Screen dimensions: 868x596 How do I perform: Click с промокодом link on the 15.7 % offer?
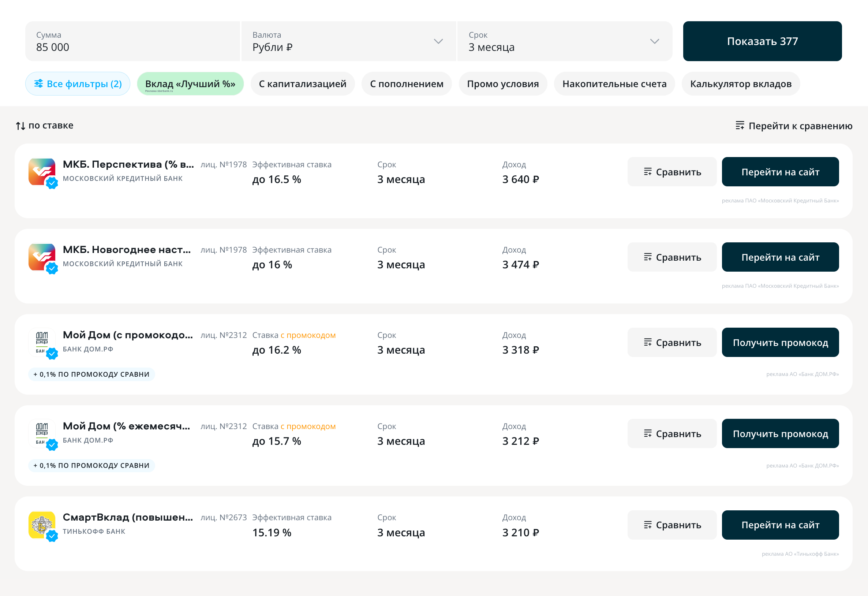(308, 426)
